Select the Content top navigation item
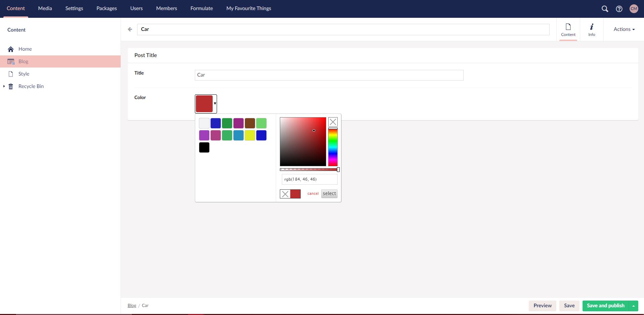The height and width of the screenshot is (315, 644). (x=16, y=8)
